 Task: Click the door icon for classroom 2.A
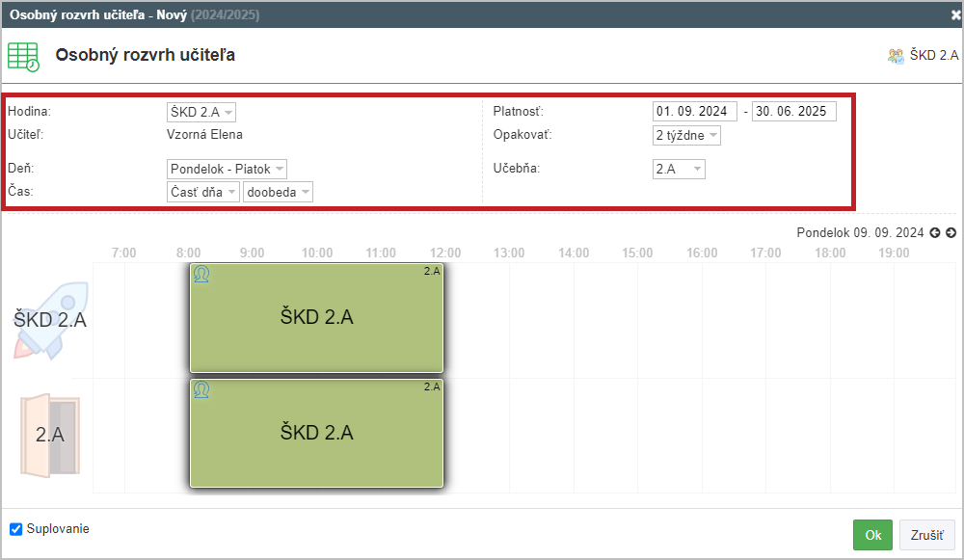[x=50, y=436]
